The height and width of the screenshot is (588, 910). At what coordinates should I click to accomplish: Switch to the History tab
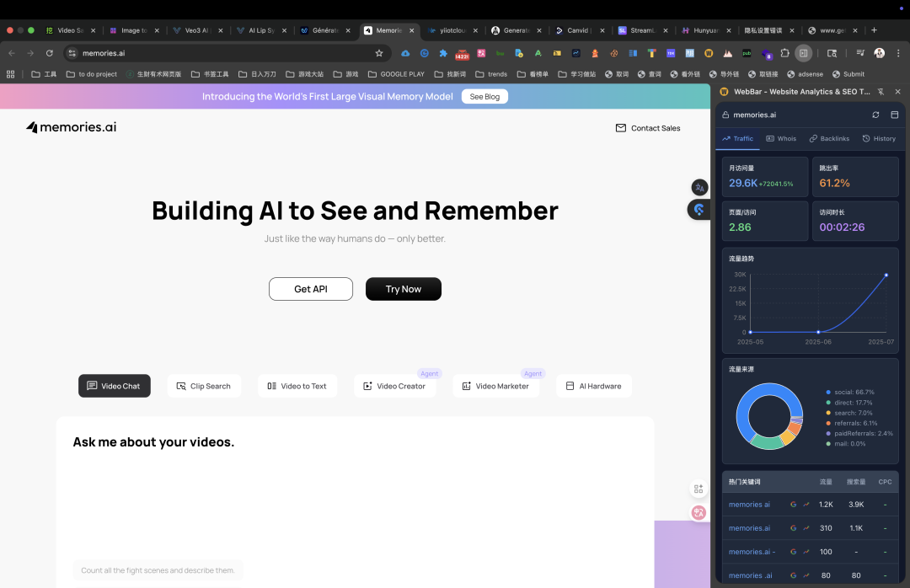coord(879,139)
